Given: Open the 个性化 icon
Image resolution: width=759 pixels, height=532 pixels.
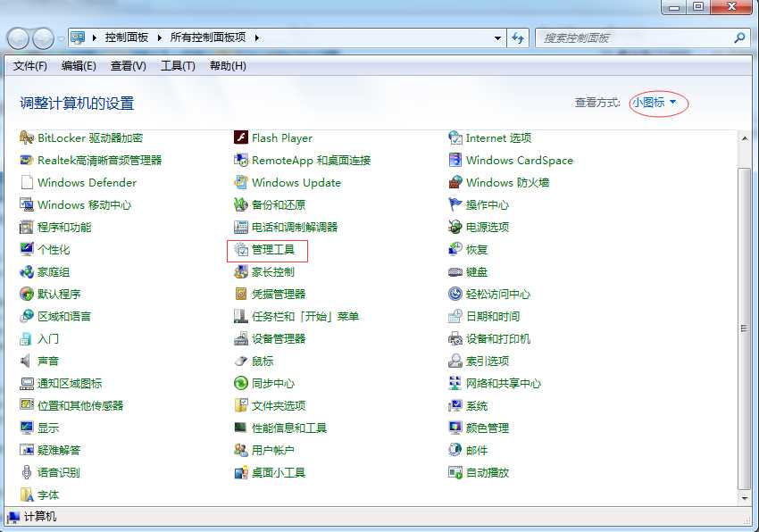Looking at the screenshot, I should coord(27,249).
